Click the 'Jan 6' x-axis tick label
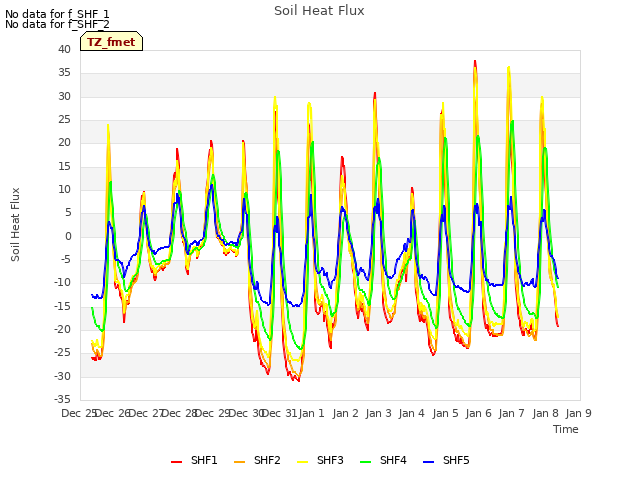Image resolution: width=640 pixels, height=480 pixels. pyautogui.click(x=478, y=413)
